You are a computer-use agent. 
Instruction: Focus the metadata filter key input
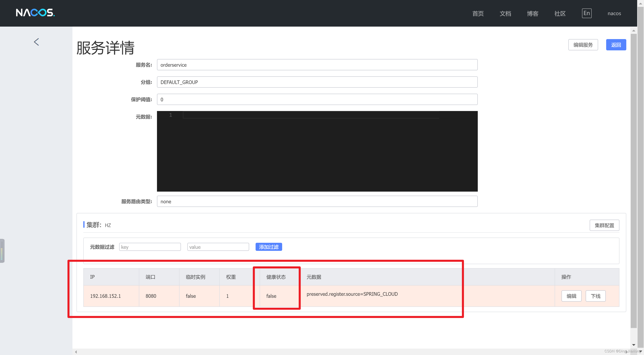(x=150, y=247)
